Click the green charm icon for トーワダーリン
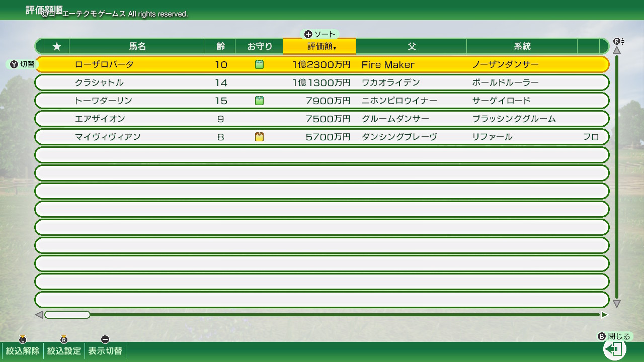The image size is (644, 362). [259, 101]
